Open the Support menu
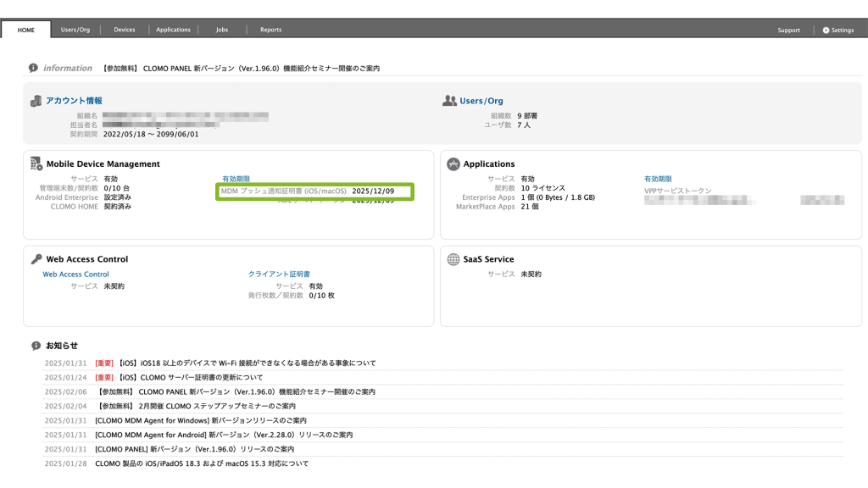The height and width of the screenshot is (488, 868). (x=788, y=30)
